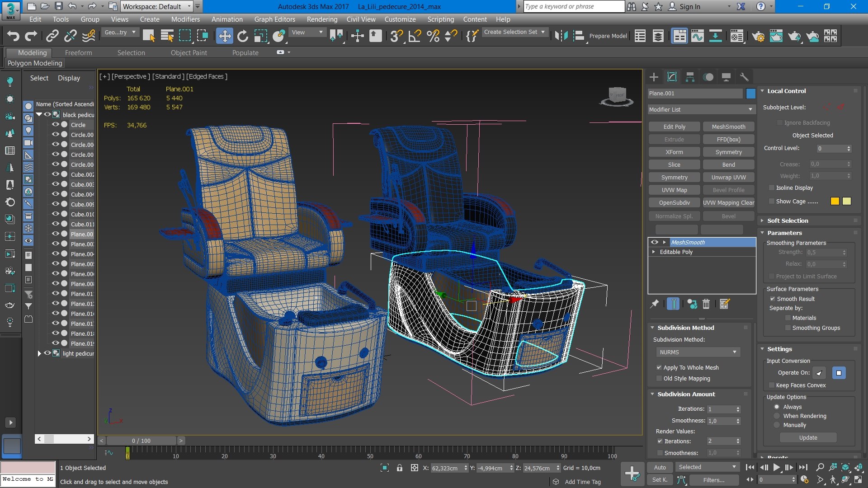Click the Filters... button
Screen dimensions: 868x488
click(713, 480)
